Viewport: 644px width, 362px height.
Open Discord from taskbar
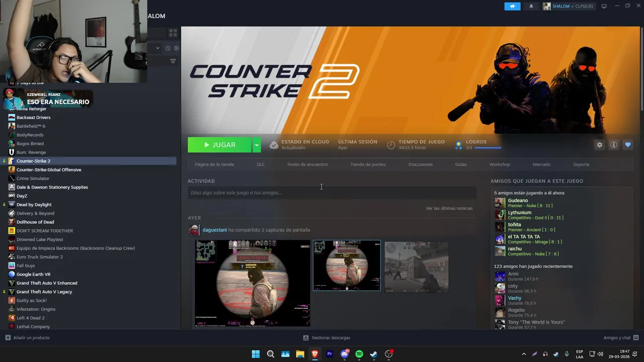tap(345, 354)
